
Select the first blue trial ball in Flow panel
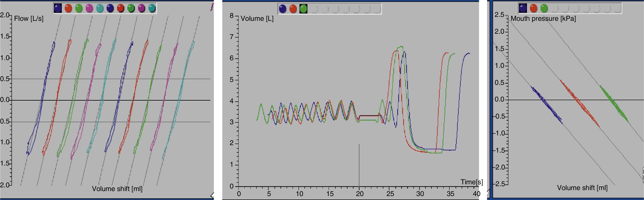click(58, 8)
